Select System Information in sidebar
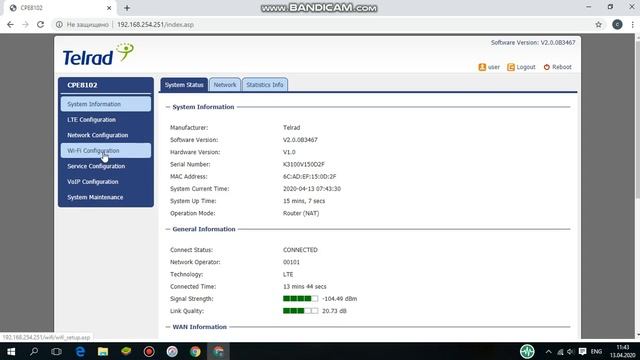This screenshot has height=360, width=640. (106, 104)
